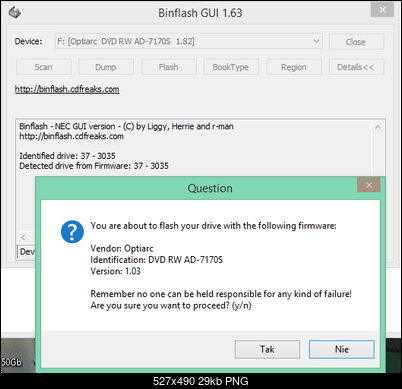This screenshot has height=389, width=402.
Task: Click the Region button
Action: click(294, 67)
